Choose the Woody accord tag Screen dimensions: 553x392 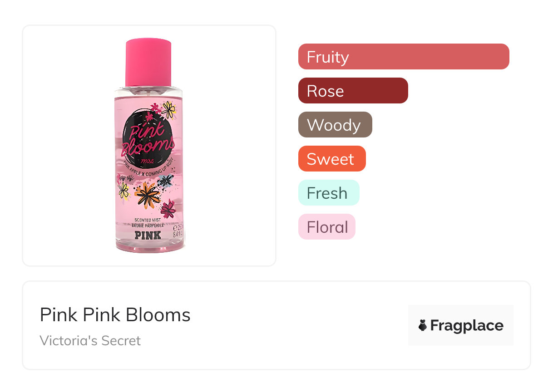pos(335,125)
